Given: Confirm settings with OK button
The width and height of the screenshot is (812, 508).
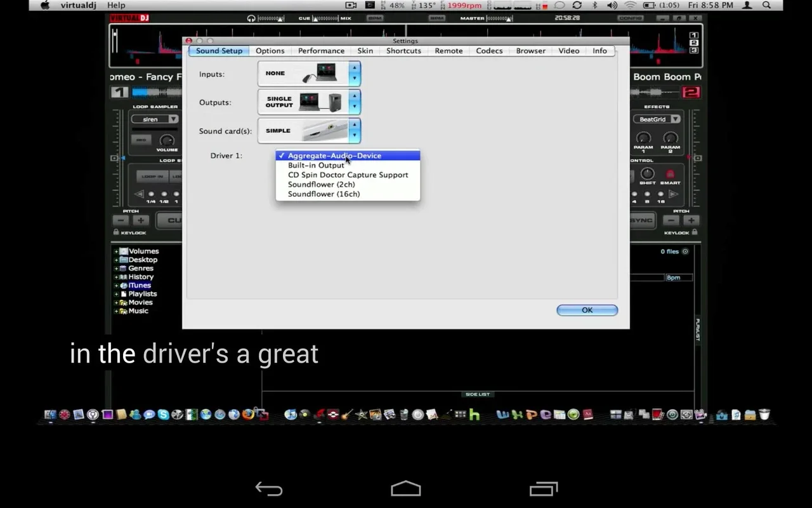Looking at the screenshot, I should pos(587,310).
